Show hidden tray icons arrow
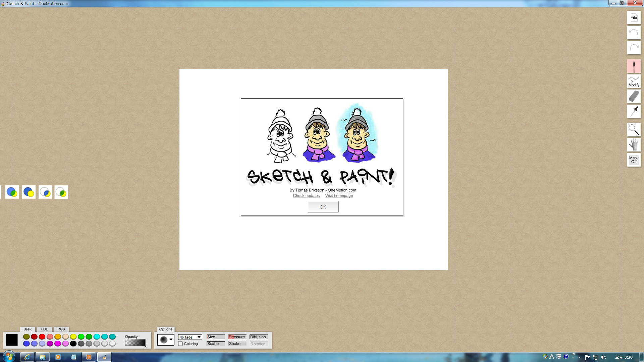Screen dimensions: 644x362 pos(579,357)
